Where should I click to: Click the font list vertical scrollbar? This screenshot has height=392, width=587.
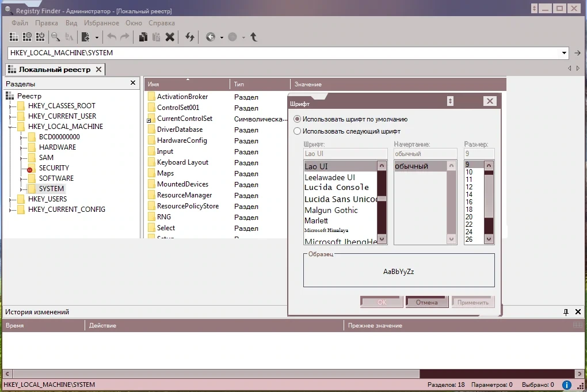pyautogui.click(x=382, y=202)
